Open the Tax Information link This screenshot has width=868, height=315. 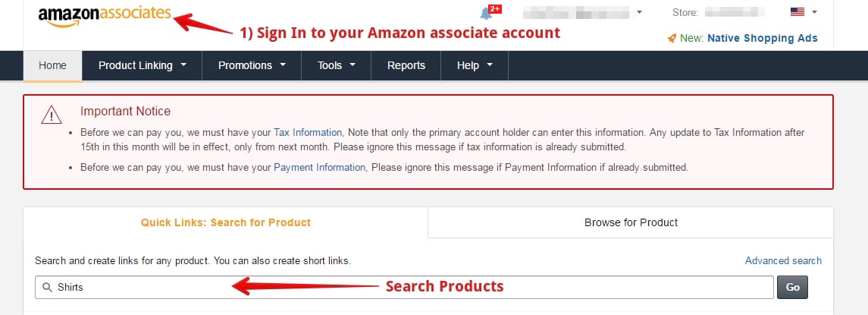click(308, 133)
